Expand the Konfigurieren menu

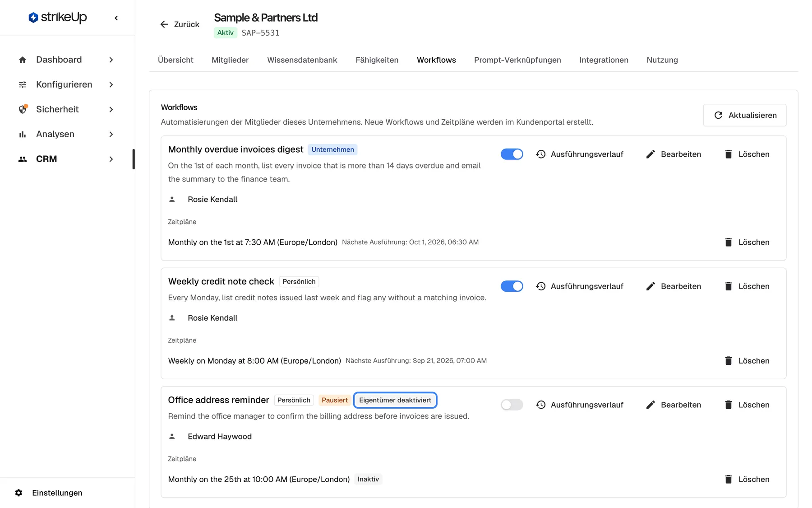[x=111, y=85]
